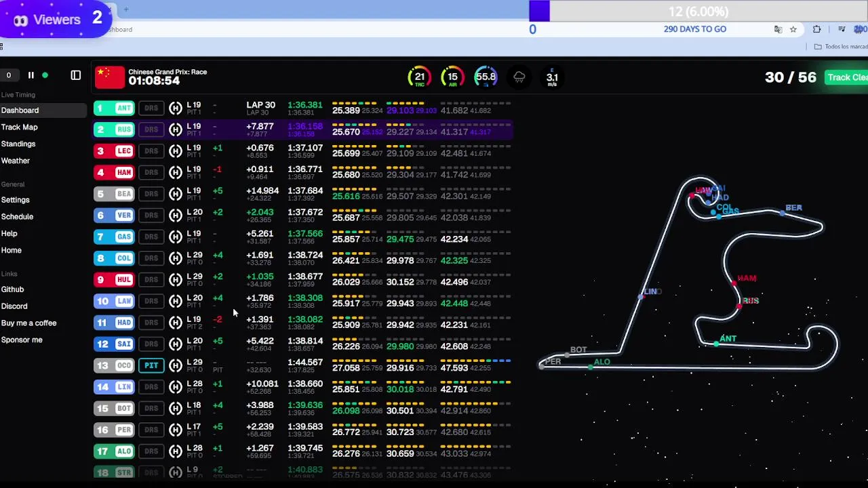The image size is (868, 488).
Task: Click the hard tyre icon for ANT
Action: [176, 108]
